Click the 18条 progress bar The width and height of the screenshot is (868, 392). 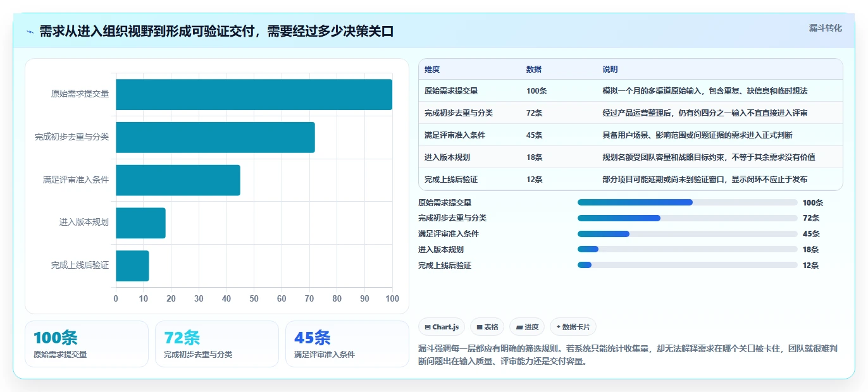coord(687,249)
